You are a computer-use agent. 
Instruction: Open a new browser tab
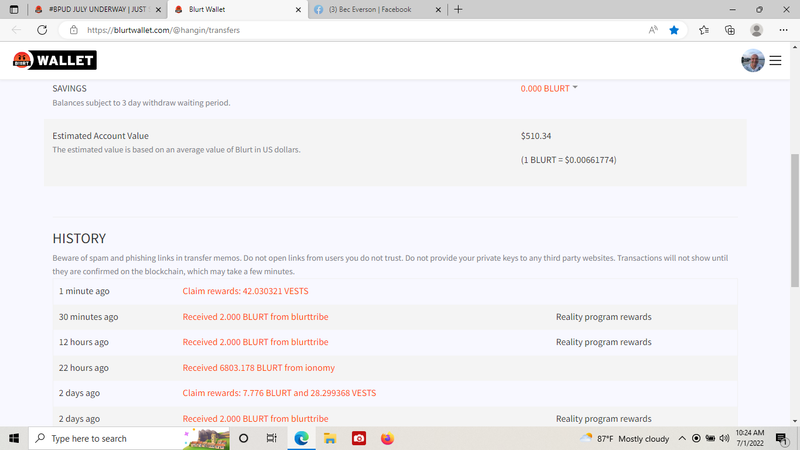[458, 9]
